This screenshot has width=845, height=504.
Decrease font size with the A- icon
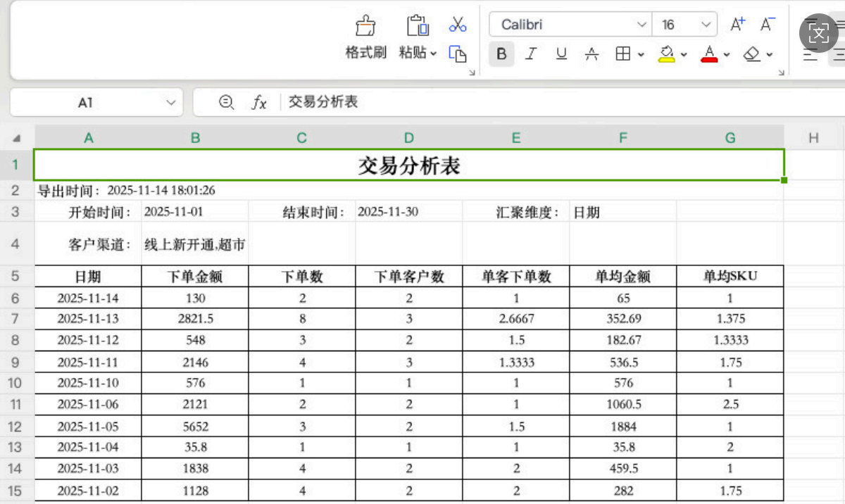[x=768, y=25]
